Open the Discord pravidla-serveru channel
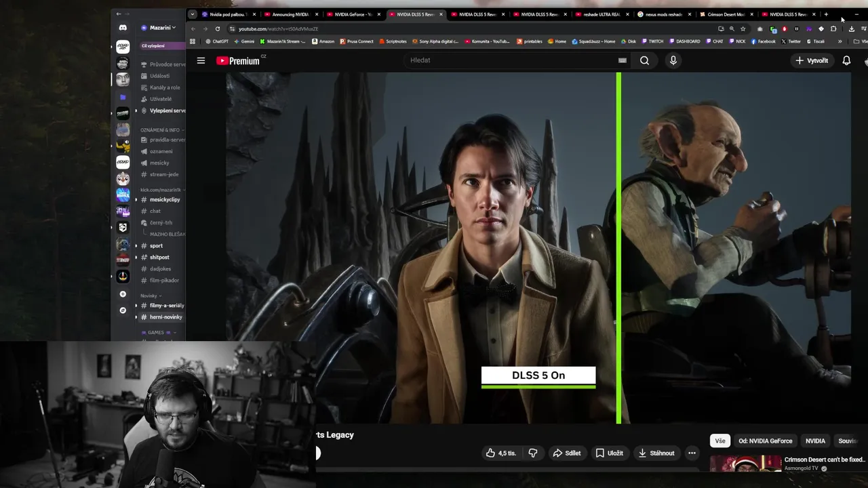Image resolution: width=868 pixels, height=488 pixels. [x=161, y=140]
